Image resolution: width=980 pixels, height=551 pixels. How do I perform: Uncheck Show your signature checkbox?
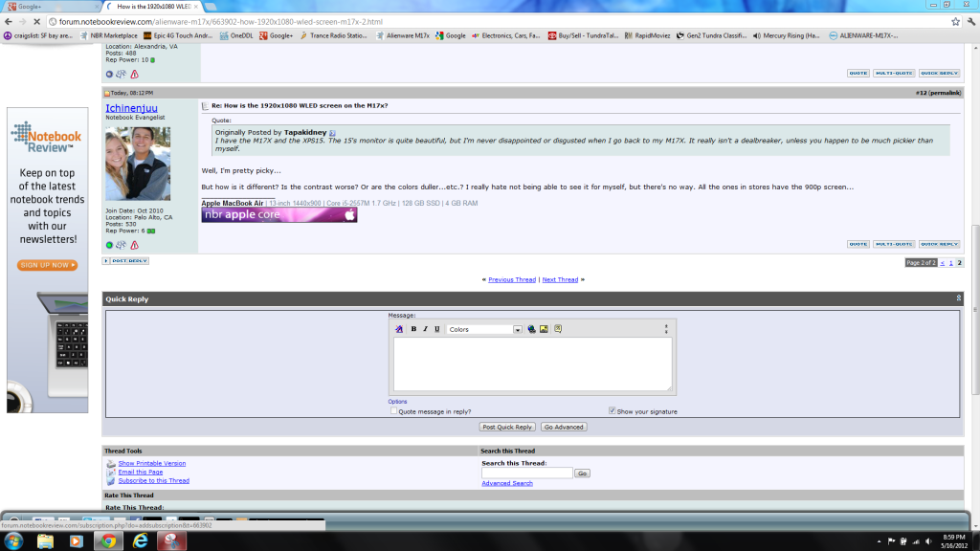612,411
